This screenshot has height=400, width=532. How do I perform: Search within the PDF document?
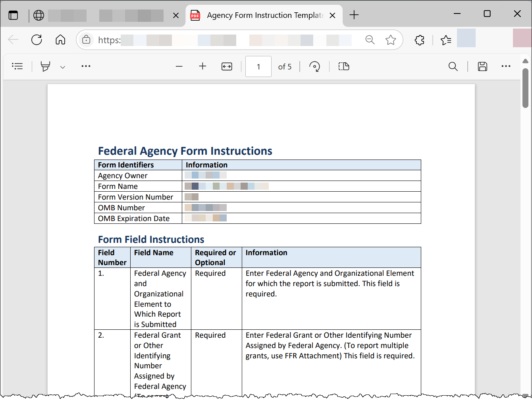(x=453, y=66)
